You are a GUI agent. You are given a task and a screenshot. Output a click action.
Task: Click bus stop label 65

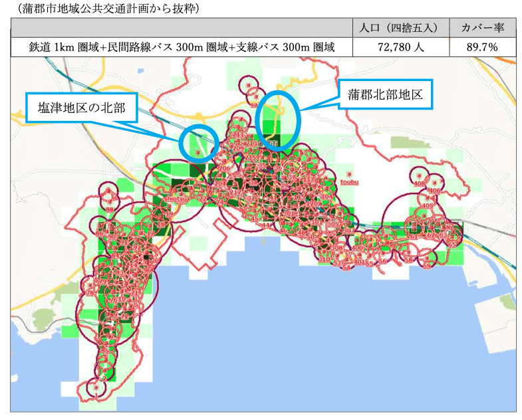click(x=452, y=245)
